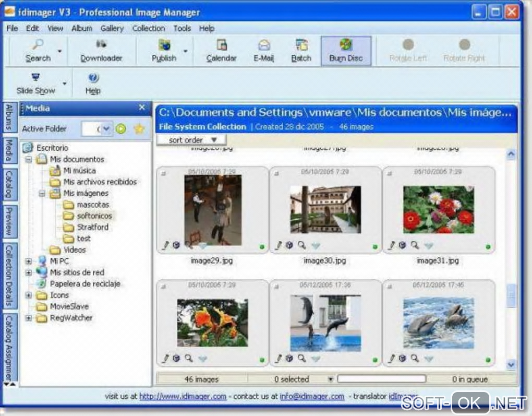
Task: Open the Downloader tool in toolbar
Action: [x=101, y=51]
